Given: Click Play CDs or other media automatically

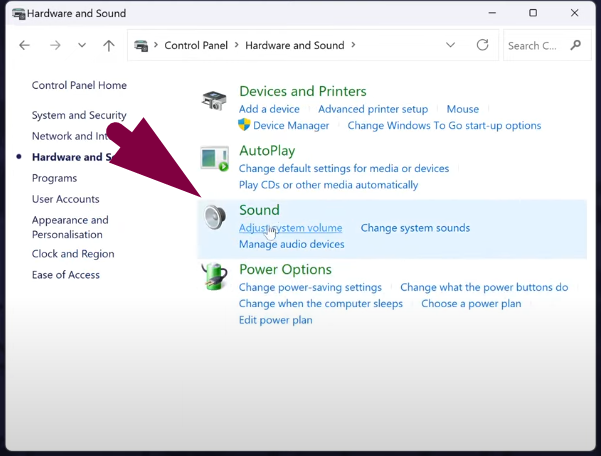Looking at the screenshot, I should tap(328, 185).
